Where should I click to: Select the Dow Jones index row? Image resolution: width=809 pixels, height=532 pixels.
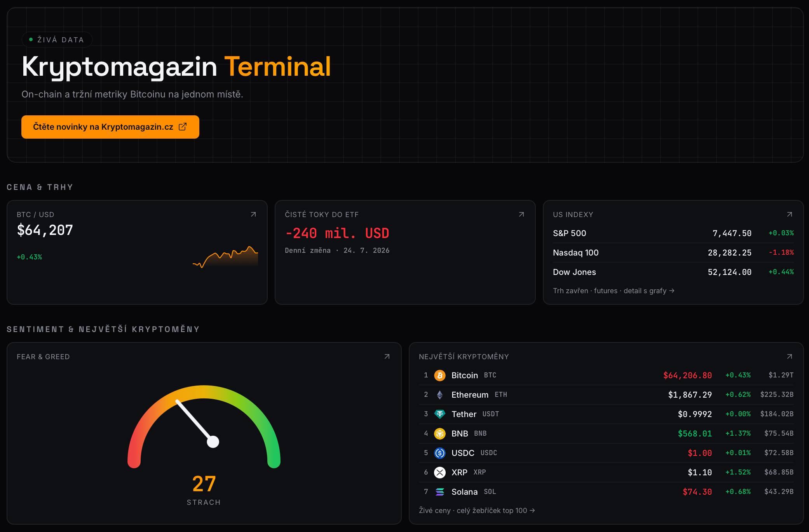pyautogui.click(x=673, y=272)
